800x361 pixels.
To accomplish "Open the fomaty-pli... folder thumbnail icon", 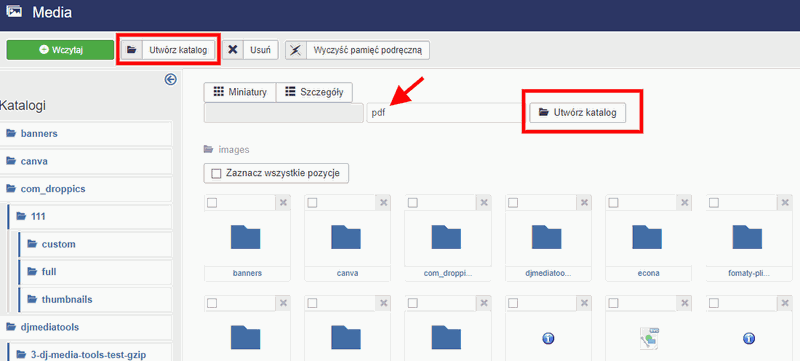I will 747,237.
